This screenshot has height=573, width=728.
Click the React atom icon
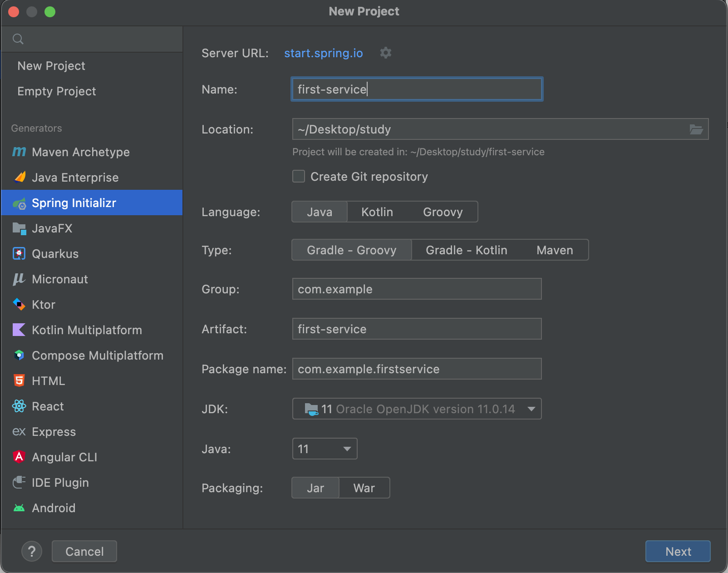point(19,406)
